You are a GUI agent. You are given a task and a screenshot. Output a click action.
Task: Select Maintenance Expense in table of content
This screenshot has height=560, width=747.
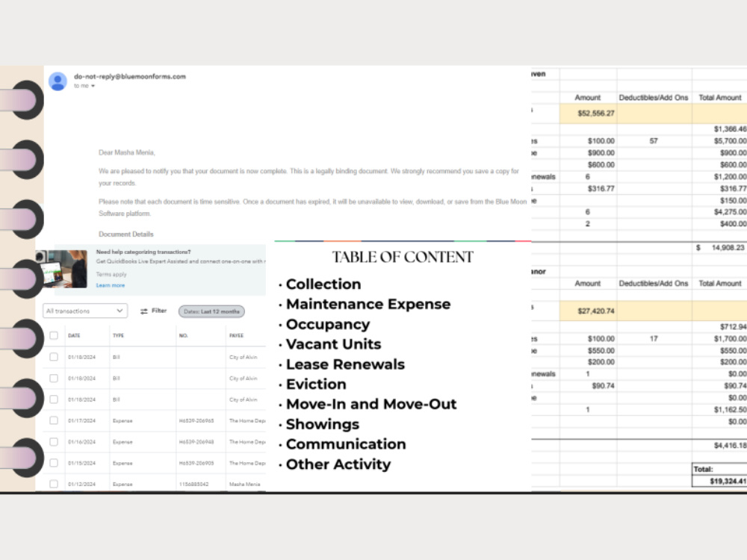click(x=368, y=305)
